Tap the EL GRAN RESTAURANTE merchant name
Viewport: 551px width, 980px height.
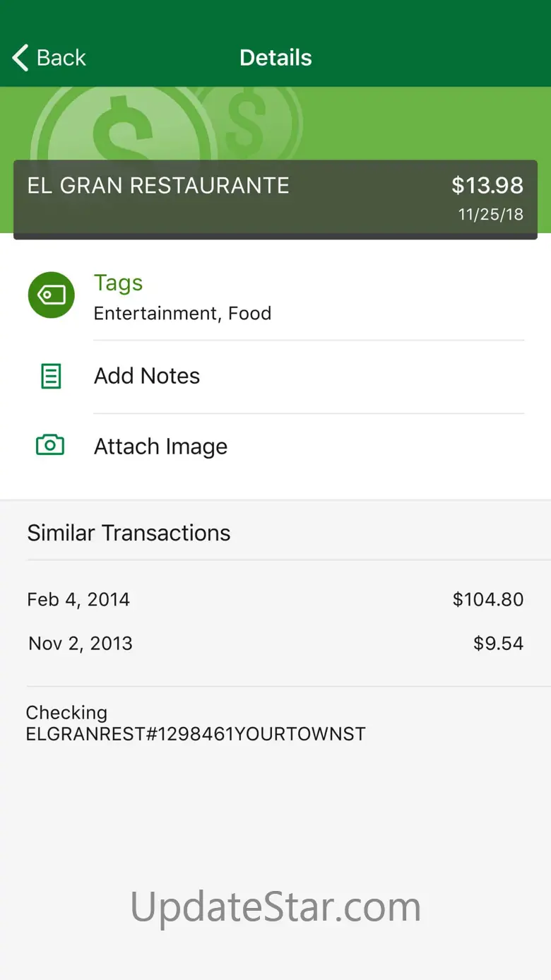point(158,186)
